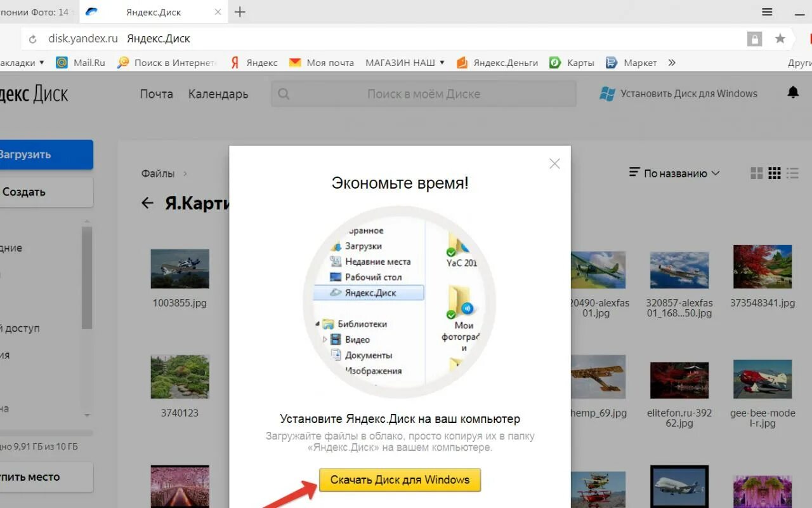
Task: Open Календарь from the top navigation
Action: 218,93
